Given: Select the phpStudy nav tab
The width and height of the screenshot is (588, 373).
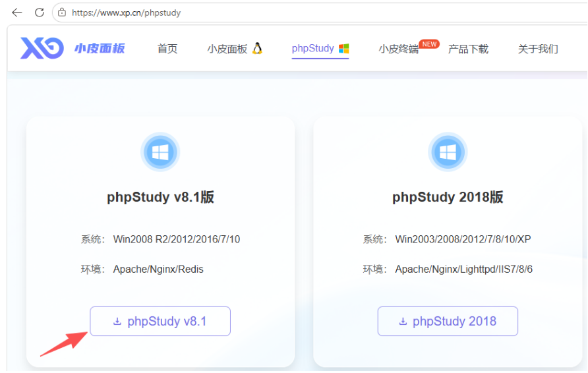Looking at the screenshot, I should pos(320,49).
